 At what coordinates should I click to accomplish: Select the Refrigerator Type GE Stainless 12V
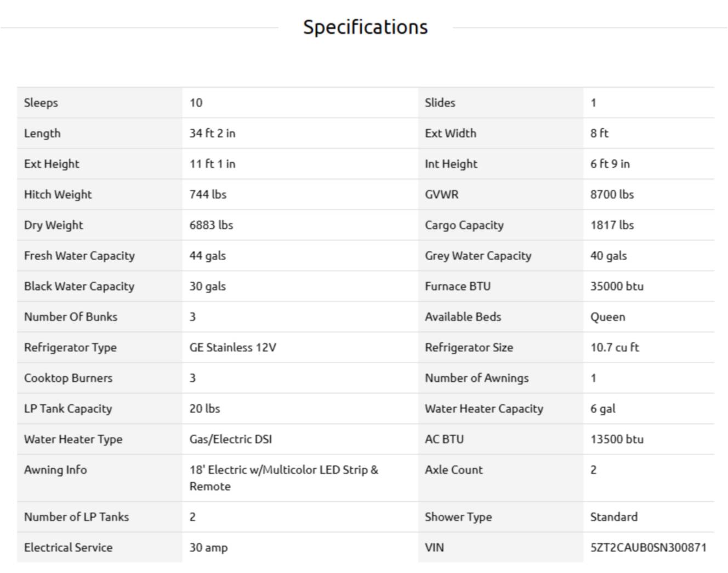tap(232, 347)
